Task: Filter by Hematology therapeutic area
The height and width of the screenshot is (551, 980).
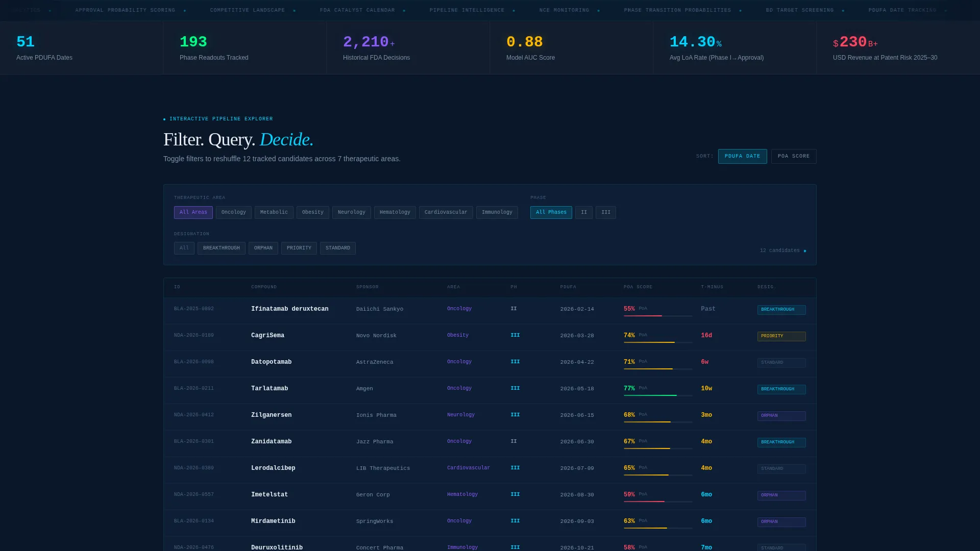Action: [395, 212]
